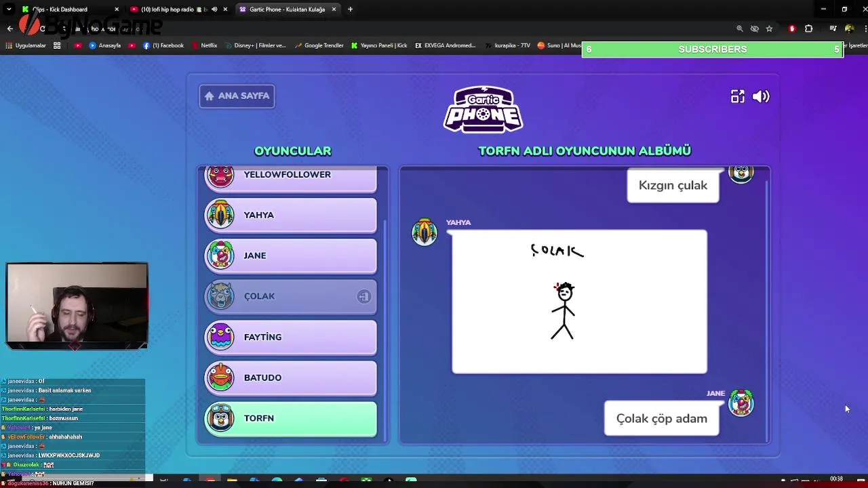868x488 pixels.
Task: Open the Anasayfa bookmark
Action: pos(105,45)
